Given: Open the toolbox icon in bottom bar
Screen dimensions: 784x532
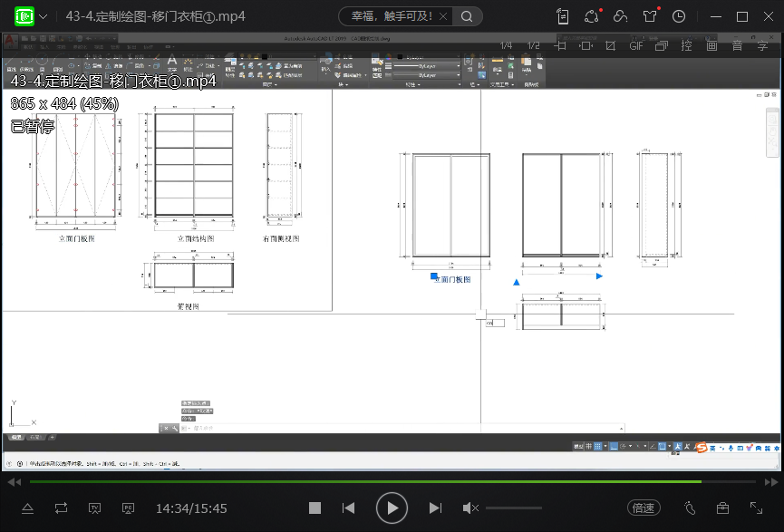Looking at the screenshot, I should [722, 508].
